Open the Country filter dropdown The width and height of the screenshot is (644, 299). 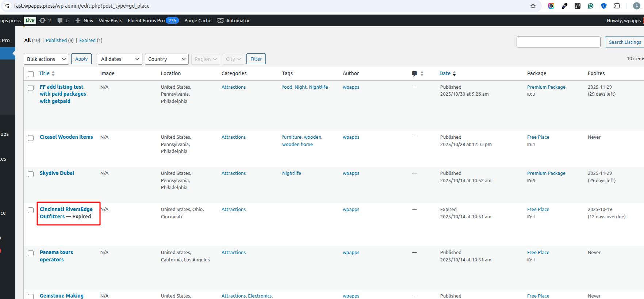(x=167, y=59)
